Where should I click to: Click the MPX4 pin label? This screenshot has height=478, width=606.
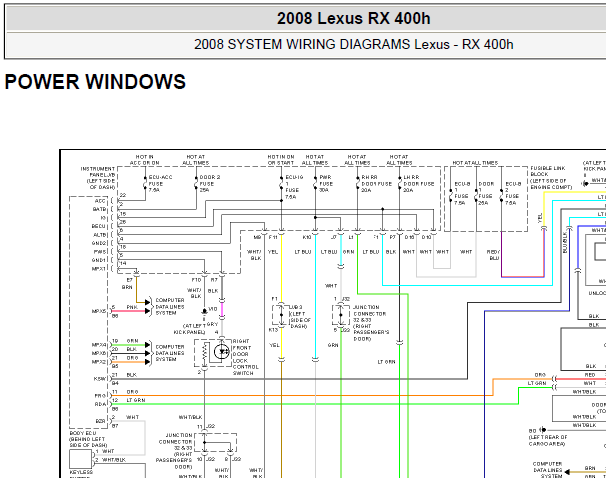(99, 345)
